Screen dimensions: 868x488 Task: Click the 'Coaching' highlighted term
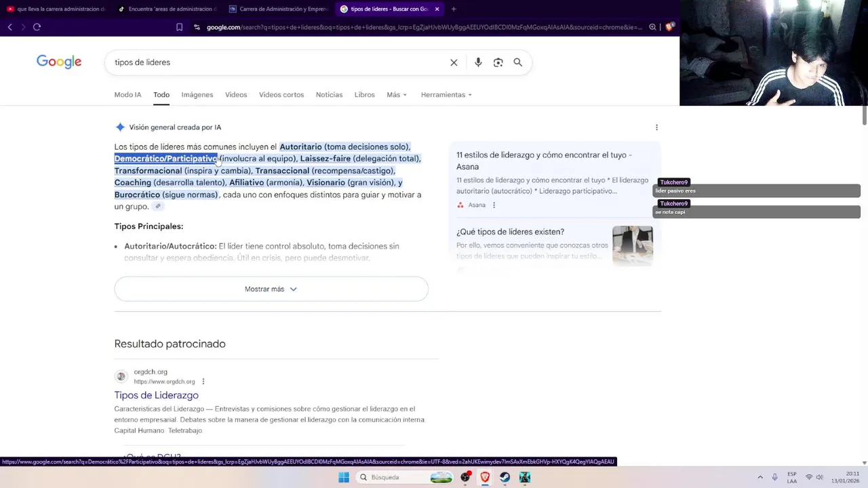pyautogui.click(x=133, y=182)
